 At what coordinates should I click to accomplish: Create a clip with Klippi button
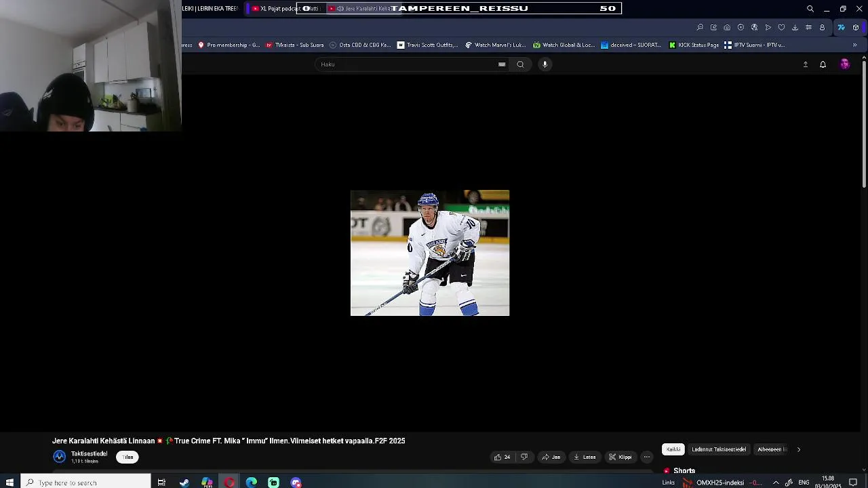[620, 457]
